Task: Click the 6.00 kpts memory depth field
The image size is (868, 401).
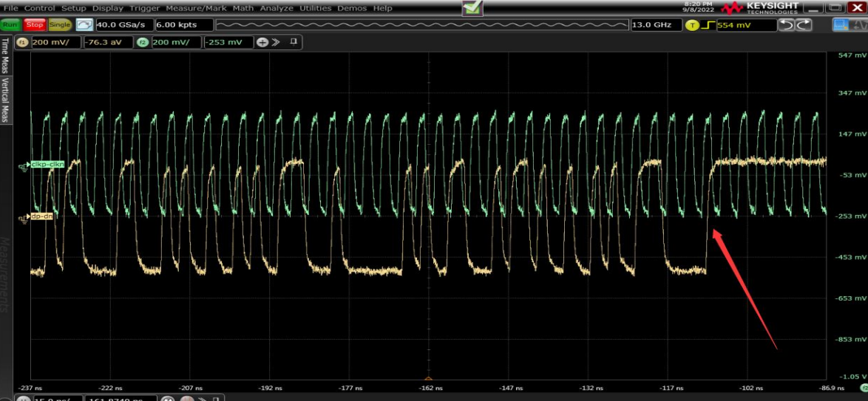Action: coord(184,25)
